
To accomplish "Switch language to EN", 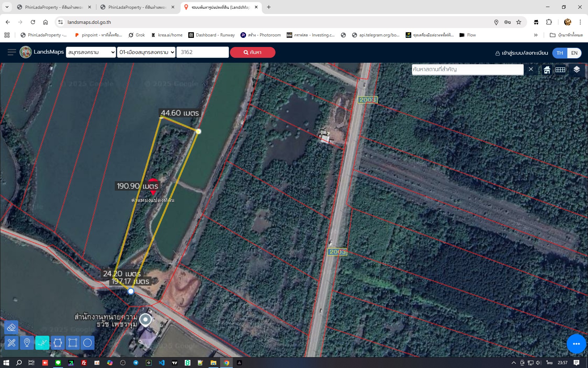I will tap(574, 53).
